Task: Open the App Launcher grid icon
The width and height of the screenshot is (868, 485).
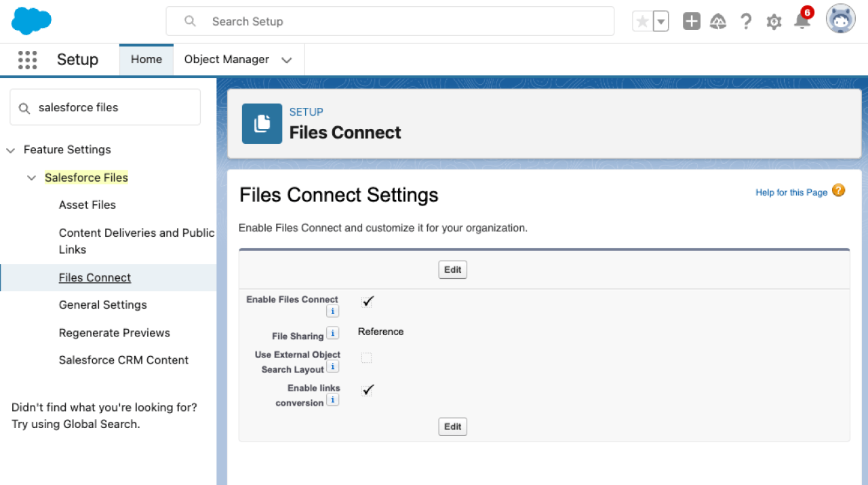Action: [x=28, y=60]
